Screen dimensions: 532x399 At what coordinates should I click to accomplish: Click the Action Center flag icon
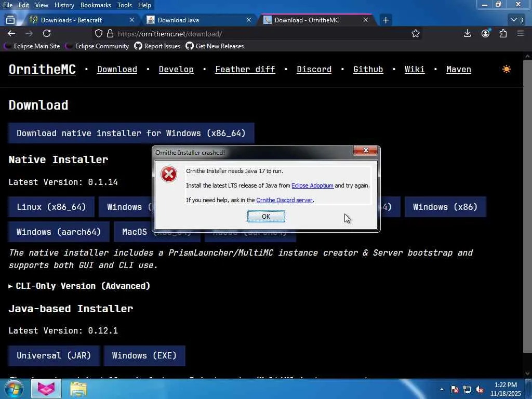[454, 389]
